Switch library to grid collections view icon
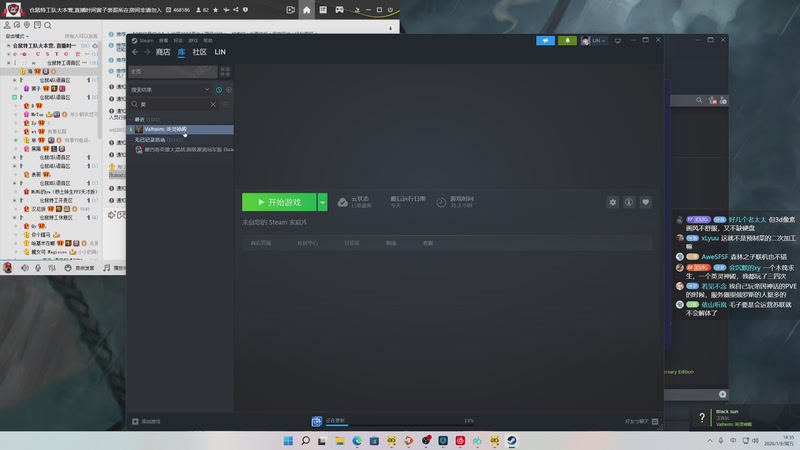This screenshot has width=800, height=450. pos(225,71)
